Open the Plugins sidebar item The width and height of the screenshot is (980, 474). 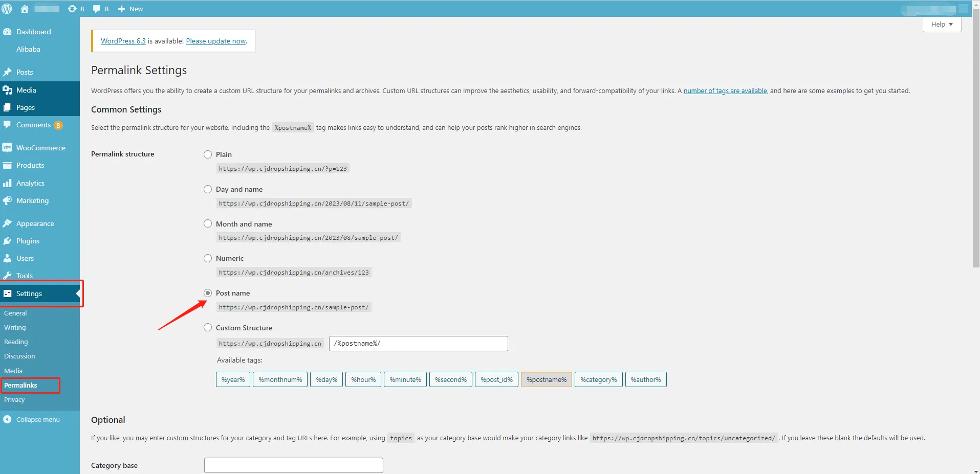point(28,241)
